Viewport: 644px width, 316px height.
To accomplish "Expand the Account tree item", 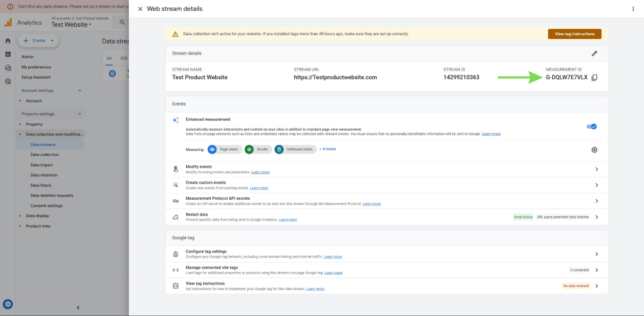I will pyautogui.click(x=21, y=101).
